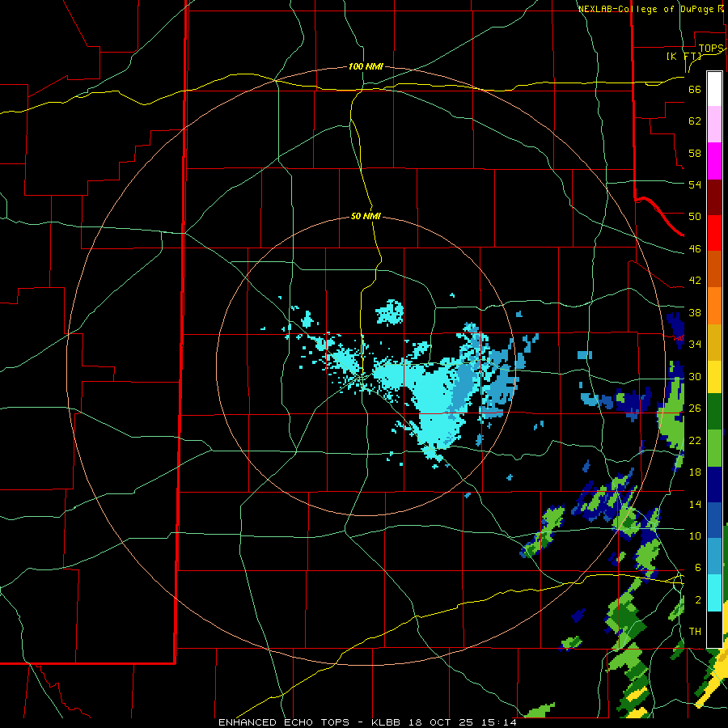The image size is (728, 728).
Task: Click the "58" legend value
Action: pyautogui.click(x=695, y=153)
